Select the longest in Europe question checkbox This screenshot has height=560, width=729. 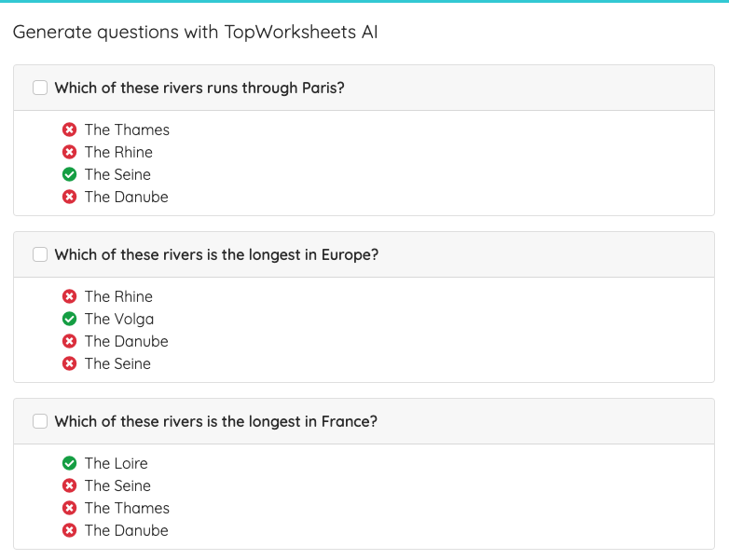coord(40,254)
